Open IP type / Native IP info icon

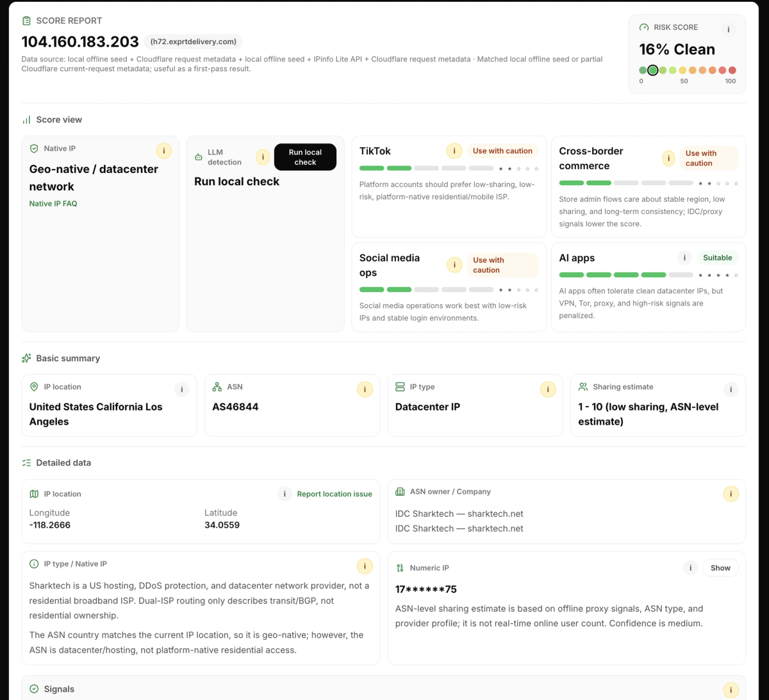[365, 566]
